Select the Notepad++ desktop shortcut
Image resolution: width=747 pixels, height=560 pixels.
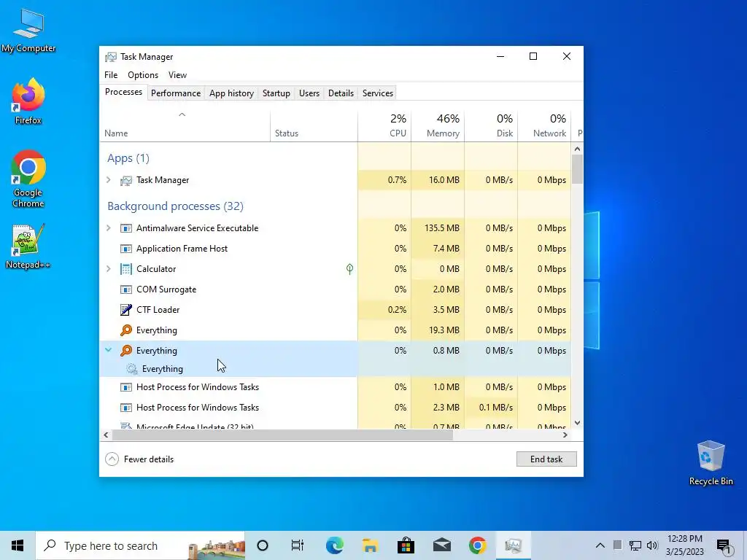click(28, 246)
